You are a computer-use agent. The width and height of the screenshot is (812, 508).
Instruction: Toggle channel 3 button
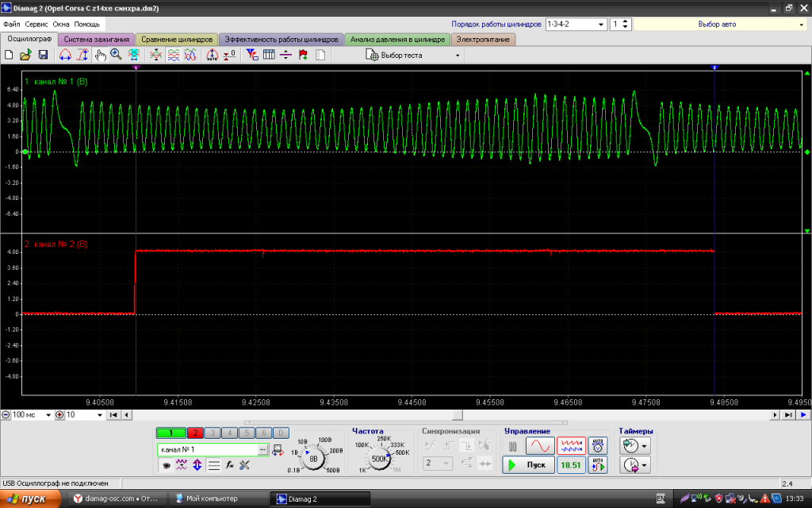[213, 433]
